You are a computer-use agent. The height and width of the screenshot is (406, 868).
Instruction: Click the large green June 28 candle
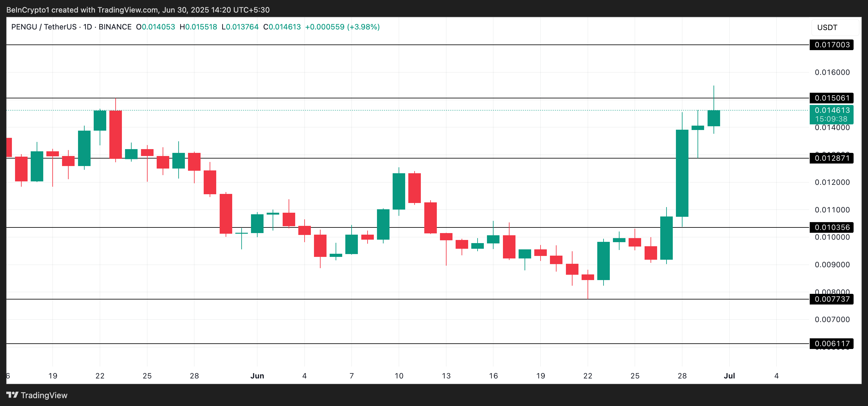[682, 173]
